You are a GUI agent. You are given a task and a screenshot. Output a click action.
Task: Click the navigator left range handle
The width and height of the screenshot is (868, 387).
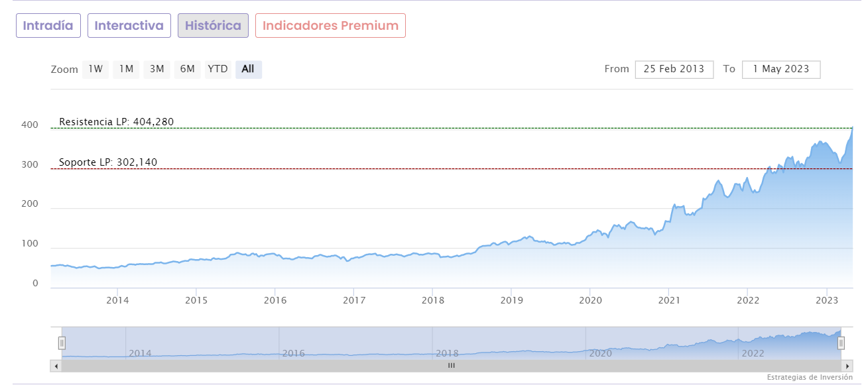click(x=62, y=343)
